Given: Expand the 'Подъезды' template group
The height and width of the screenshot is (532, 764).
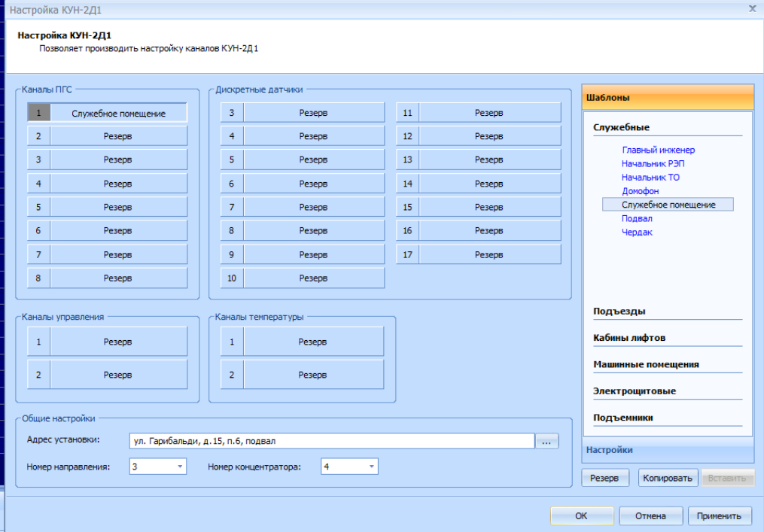Looking at the screenshot, I should click(619, 311).
